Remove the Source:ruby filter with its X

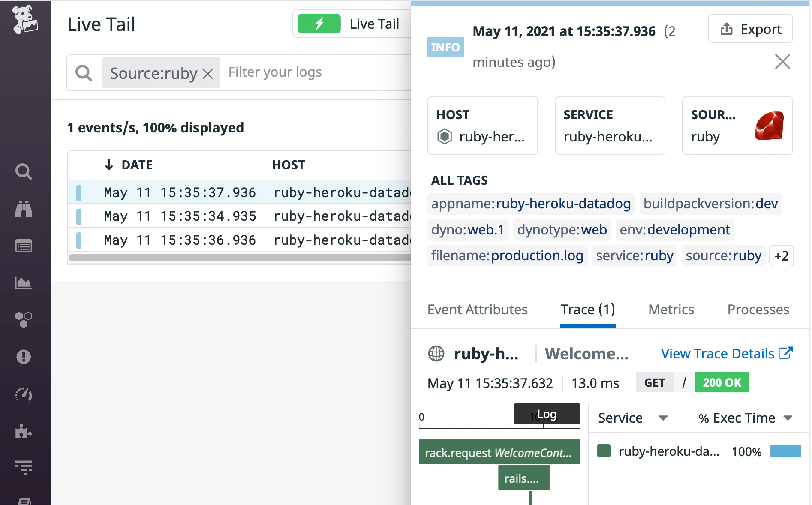208,74
